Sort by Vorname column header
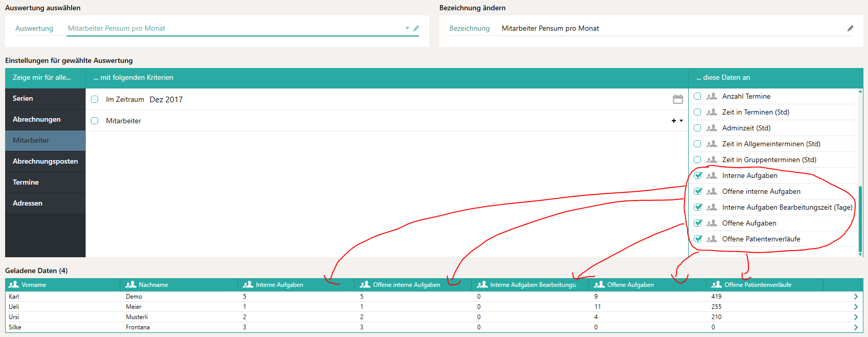868x337 pixels. 62,285
